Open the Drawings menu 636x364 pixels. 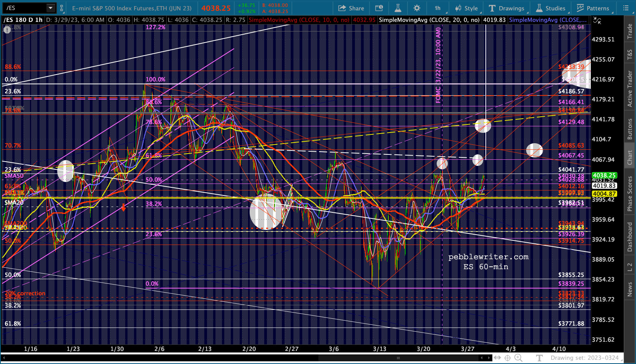(x=506, y=8)
